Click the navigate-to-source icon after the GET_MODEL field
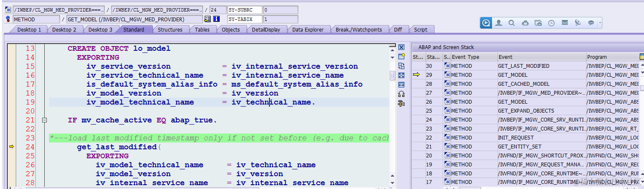The width and height of the screenshot is (644, 189). (208, 19)
